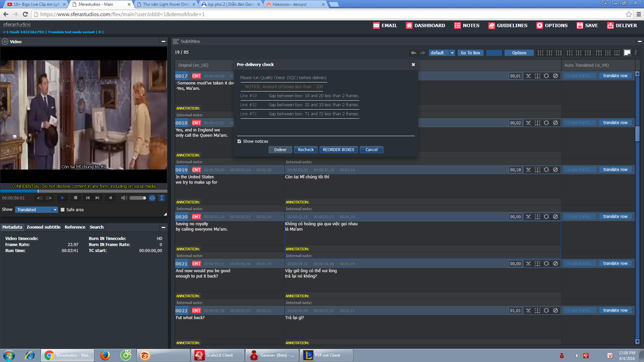Screen dimensions: 644x362
Task: Adjust the video volume slider
Action: 137,198
